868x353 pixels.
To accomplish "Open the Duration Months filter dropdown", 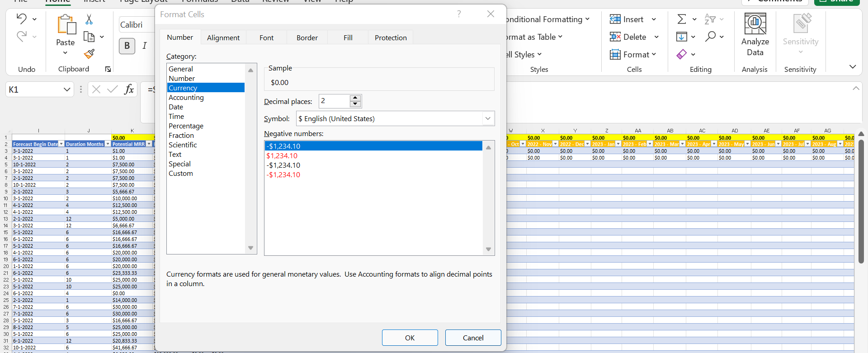I will [108, 144].
